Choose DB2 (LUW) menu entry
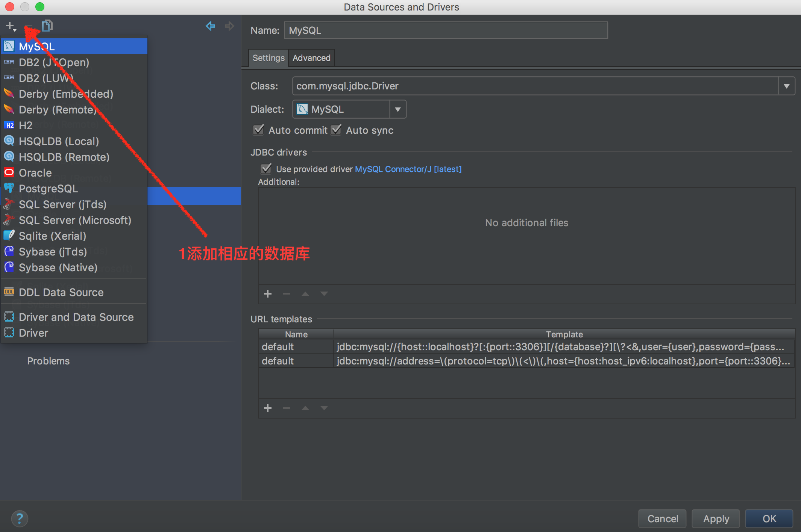The height and width of the screenshot is (532, 801). 74,78
